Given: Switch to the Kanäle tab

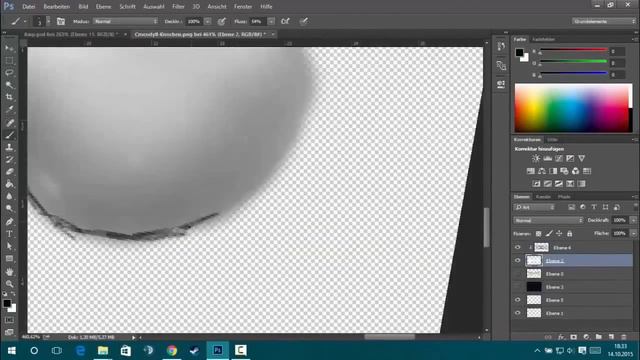Looking at the screenshot, I should pyautogui.click(x=543, y=197).
